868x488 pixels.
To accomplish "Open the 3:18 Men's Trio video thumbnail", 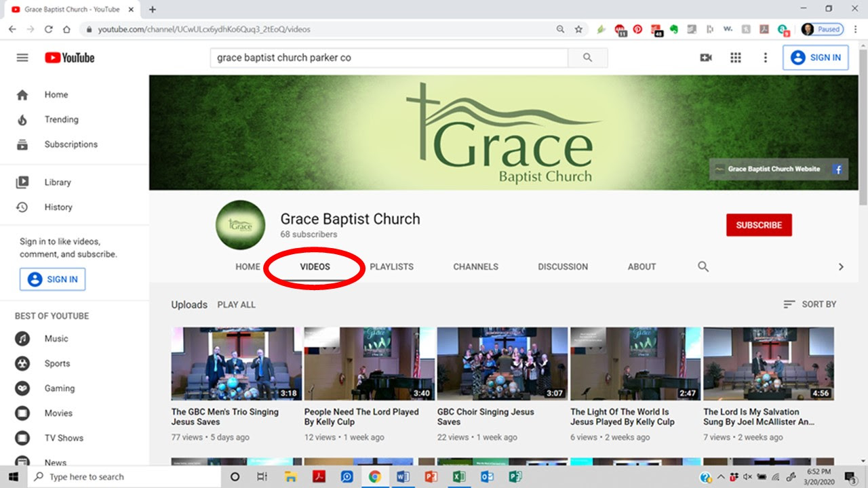I will point(237,364).
